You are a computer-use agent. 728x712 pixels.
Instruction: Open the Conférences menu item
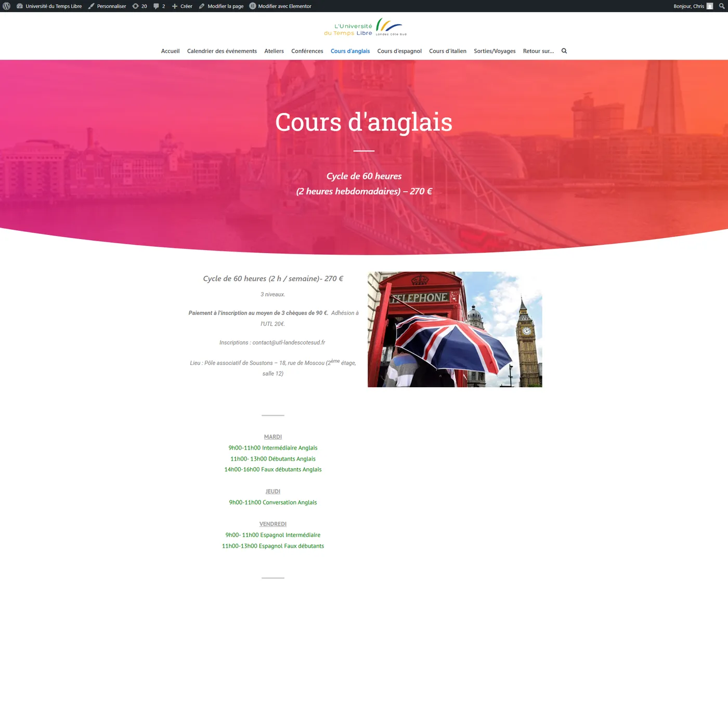(x=307, y=51)
